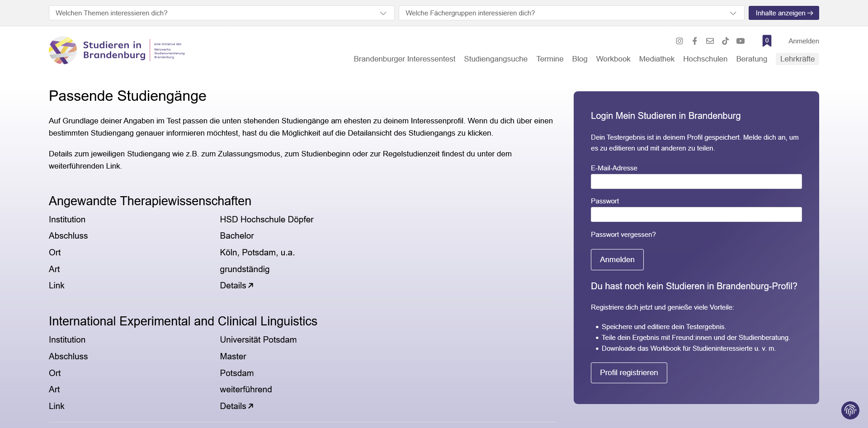Open the YouTube social icon
868x428 pixels.
741,41
